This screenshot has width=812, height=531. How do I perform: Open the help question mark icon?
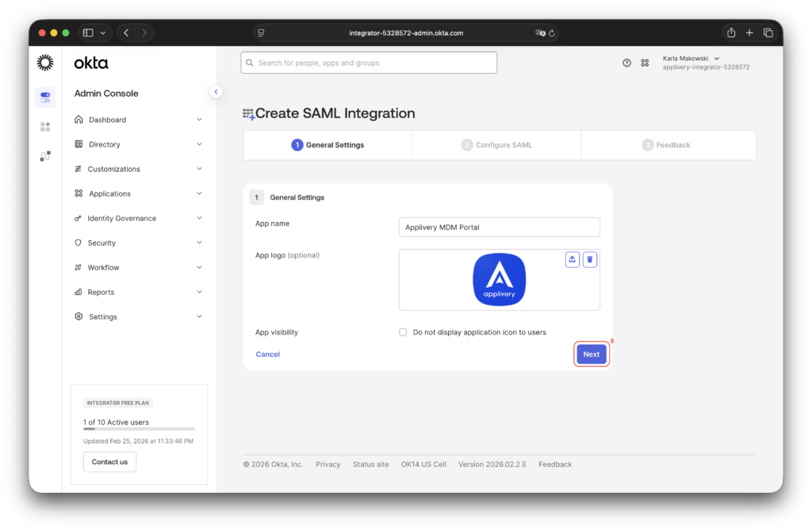626,63
